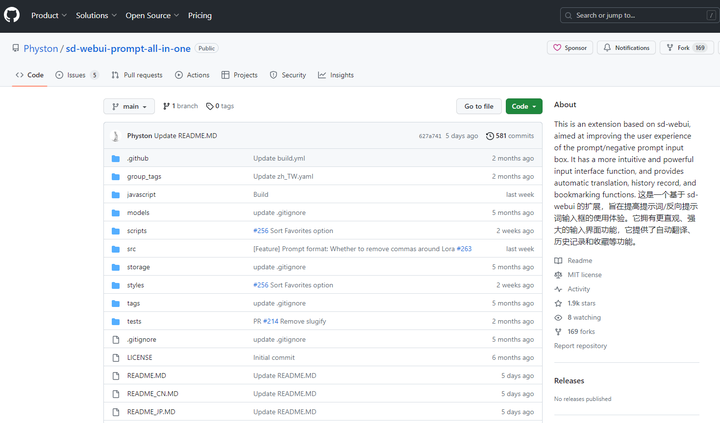View the Insights tab
This screenshot has width=720, height=423.
336,75
